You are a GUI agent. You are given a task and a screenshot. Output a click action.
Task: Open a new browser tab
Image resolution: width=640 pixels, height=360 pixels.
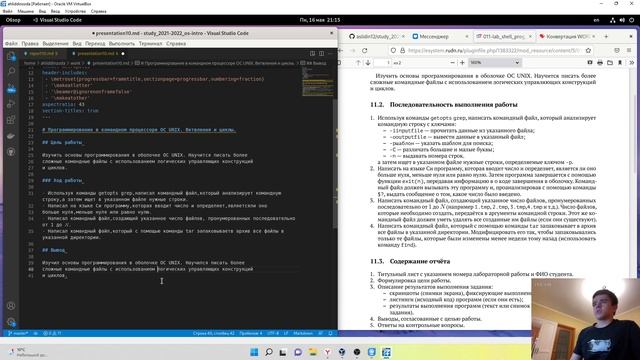tap(606, 36)
